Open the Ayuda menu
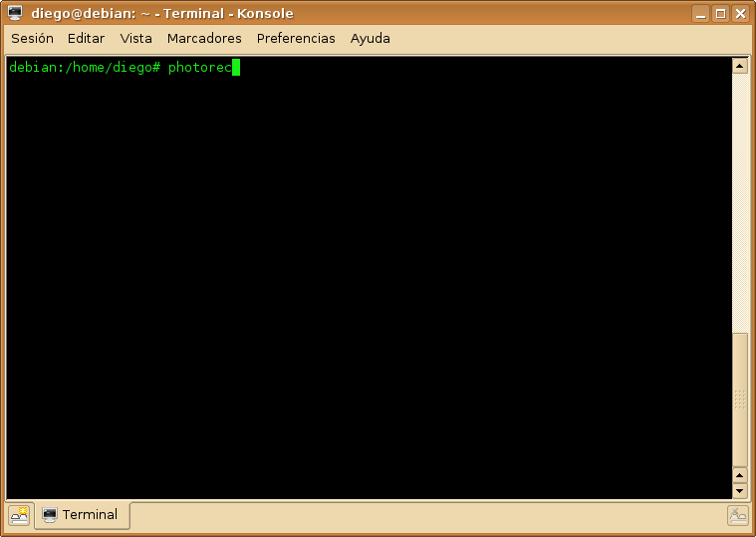This screenshot has height=537, width=756. (x=371, y=38)
